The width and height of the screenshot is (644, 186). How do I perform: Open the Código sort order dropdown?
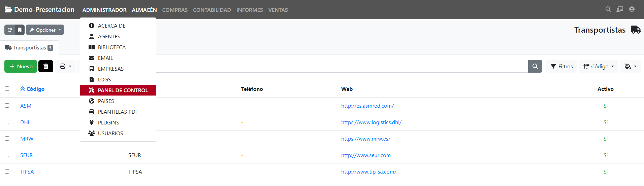[598, 66]
